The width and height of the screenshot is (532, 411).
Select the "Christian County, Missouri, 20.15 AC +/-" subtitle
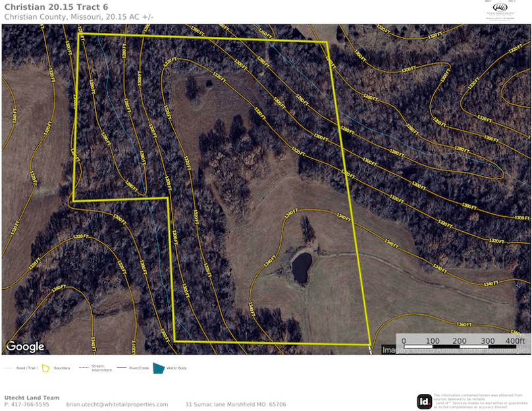pyautogui.click(x=79, y=17)
